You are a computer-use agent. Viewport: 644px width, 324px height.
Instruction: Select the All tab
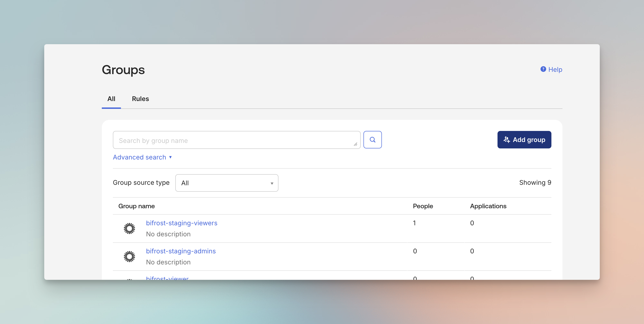tap(111, 99)
